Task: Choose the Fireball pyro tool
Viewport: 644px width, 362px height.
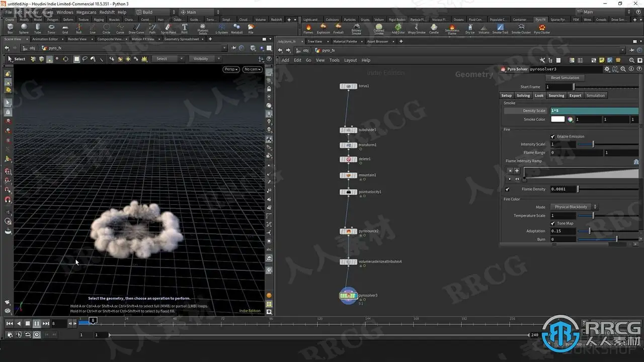Action: point(338,28)
